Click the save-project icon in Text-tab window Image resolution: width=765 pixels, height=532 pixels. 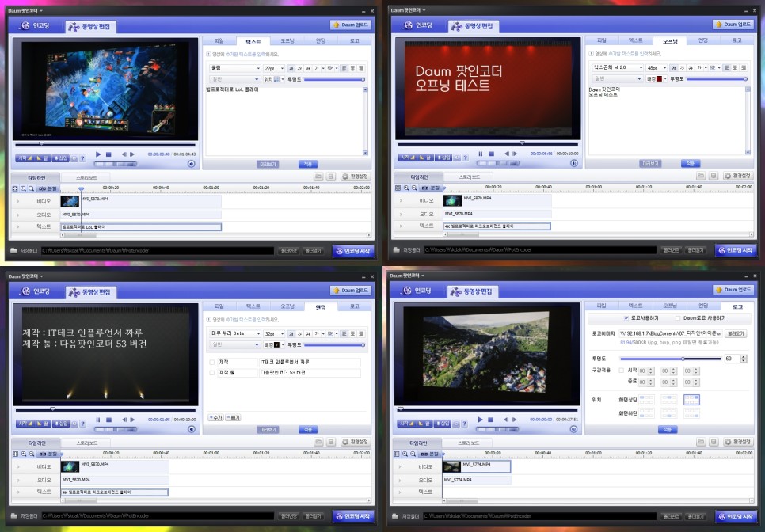(331, 177)
